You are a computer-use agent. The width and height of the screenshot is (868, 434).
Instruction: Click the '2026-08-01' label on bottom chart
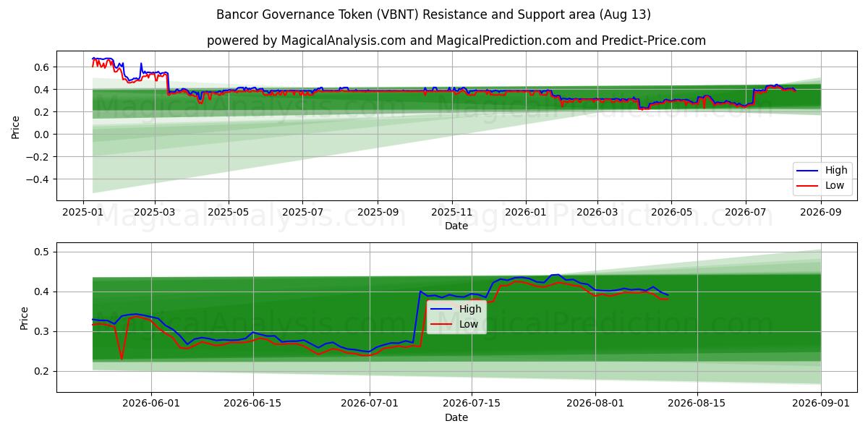[595, 404]
